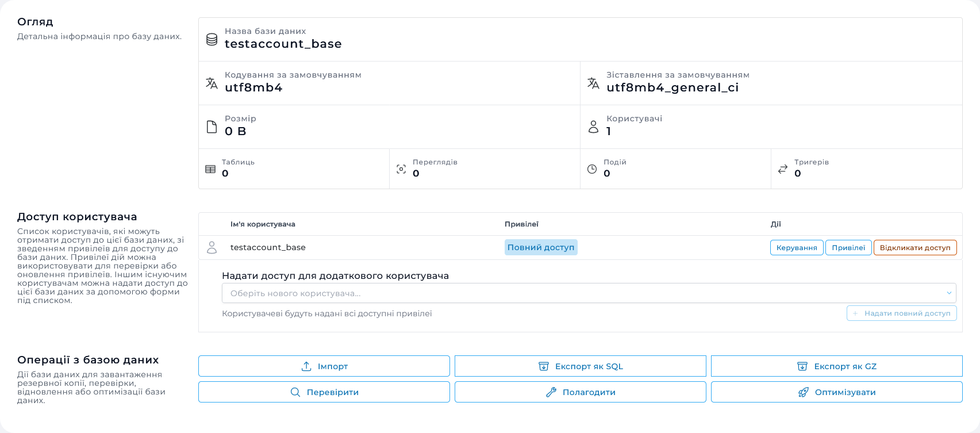
Task: Click Надати повний доступ button
Action: click(901, 313)
